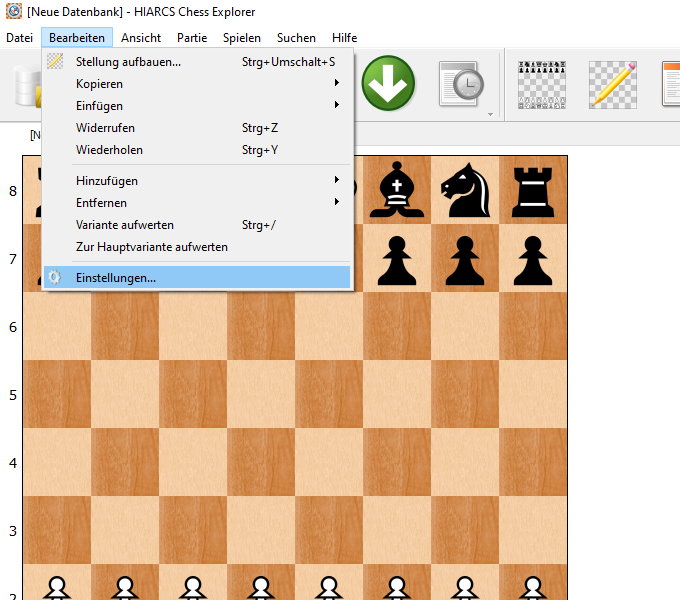Image resolution: width=680 pixels, height=600 pixels.
Task: Click the green down arrow toolbar icon
Action: click(x=388, y=83)
